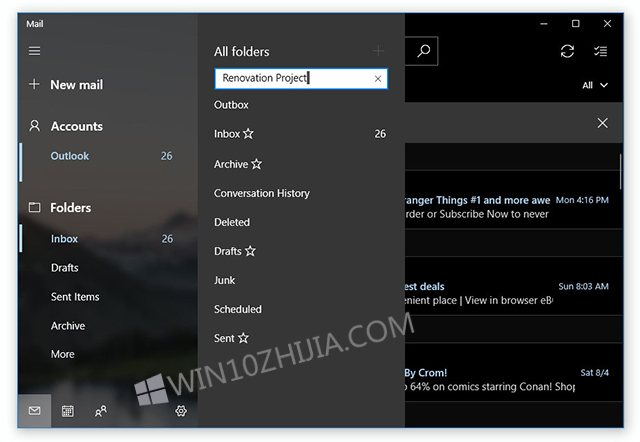The height and width of the screenshot is (442, 640).
Task: Select Inbox in All folders list
Action: [301, 134]
